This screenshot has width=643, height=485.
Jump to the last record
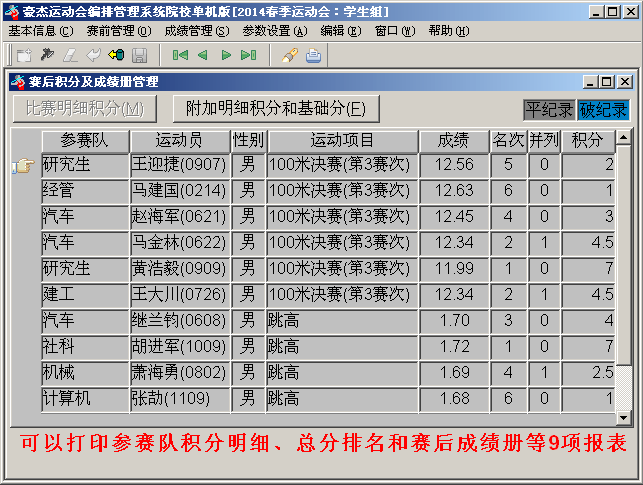(249, 55)
